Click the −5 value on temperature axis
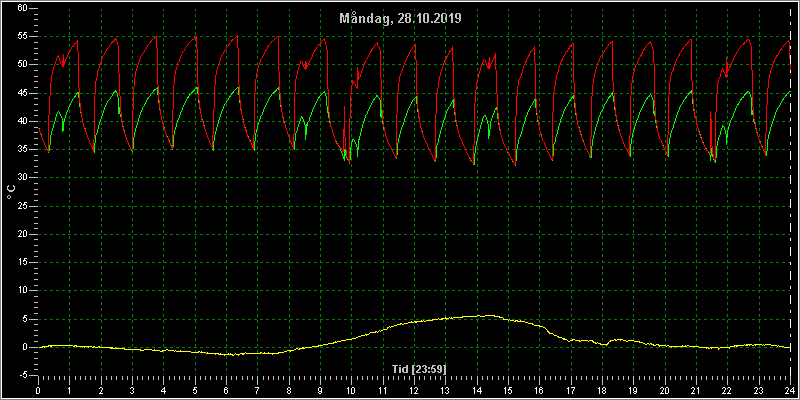The width and height of the screenshot is (800, 400). point(22,375)
